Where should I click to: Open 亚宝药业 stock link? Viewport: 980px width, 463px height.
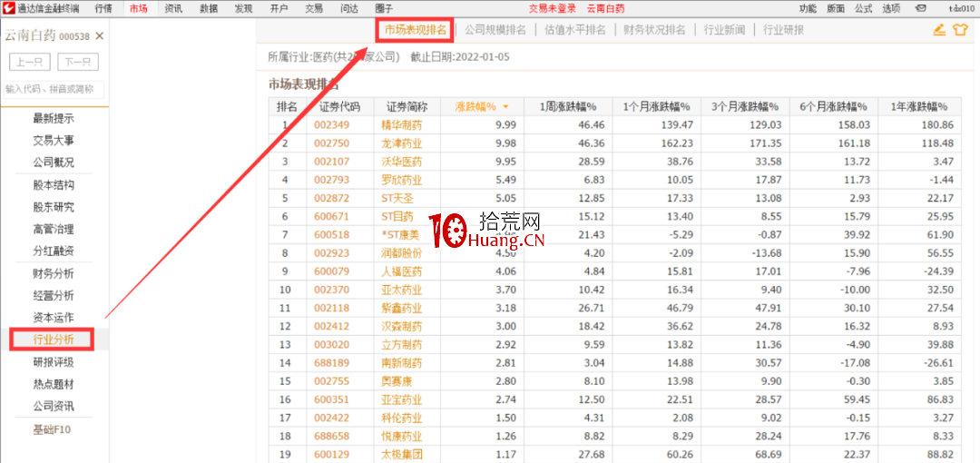402,400
